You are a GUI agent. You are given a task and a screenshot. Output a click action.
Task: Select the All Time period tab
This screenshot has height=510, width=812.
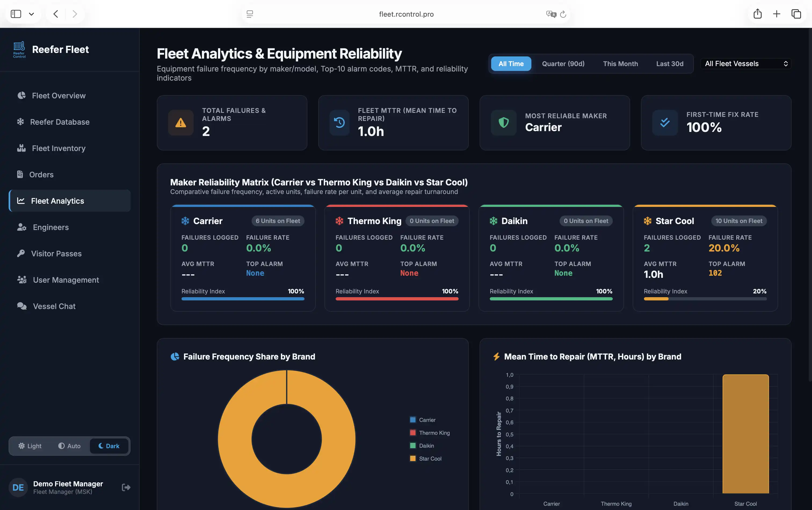coord(511,64)
